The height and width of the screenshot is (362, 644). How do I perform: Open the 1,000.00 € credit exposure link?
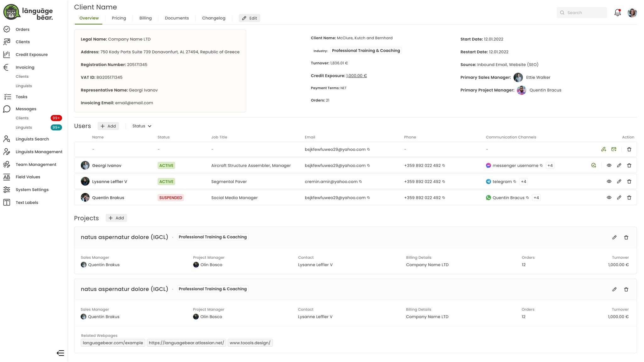tap(356, 76)
